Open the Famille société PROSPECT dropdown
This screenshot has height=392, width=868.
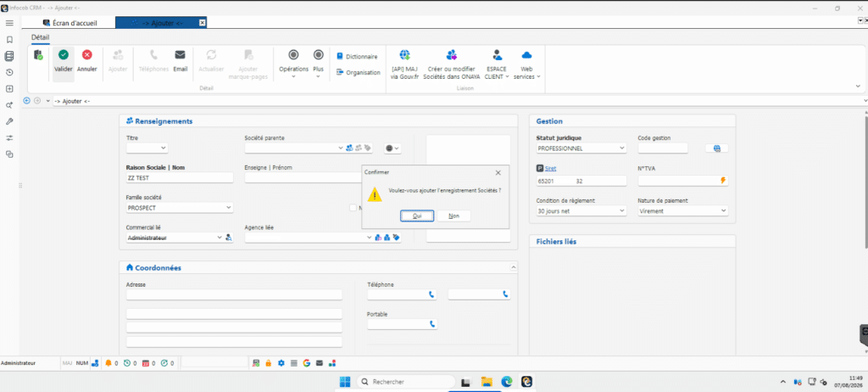click(229, 207)
